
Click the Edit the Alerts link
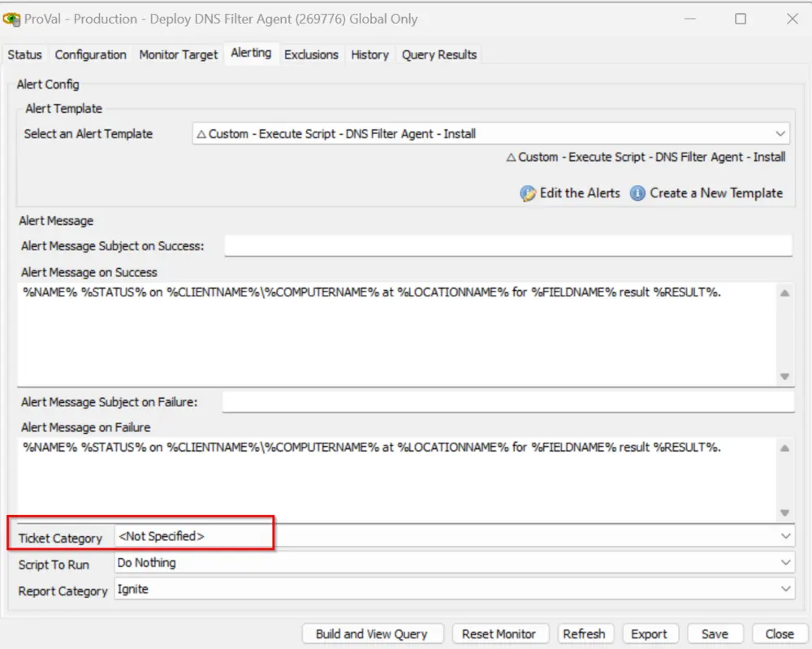click(580, 193)
